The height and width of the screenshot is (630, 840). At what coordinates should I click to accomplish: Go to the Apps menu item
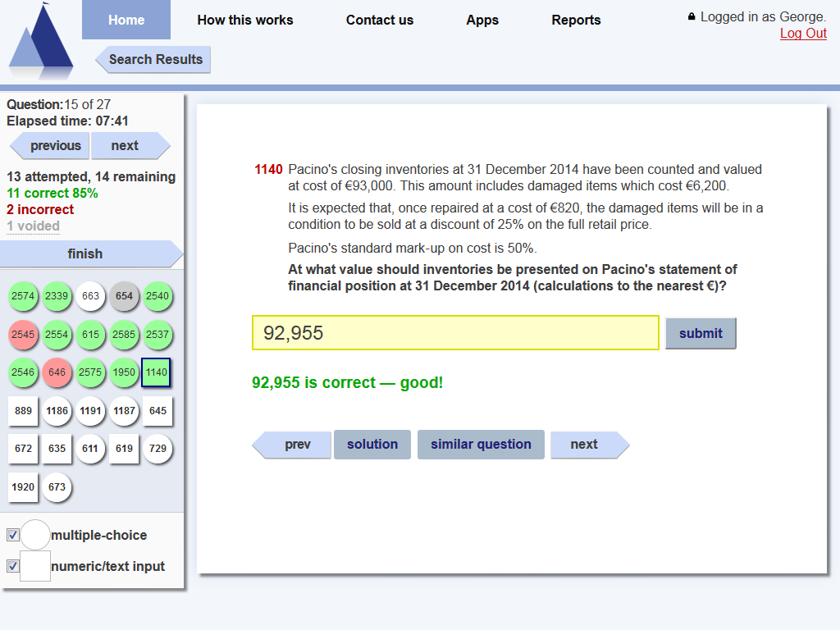point(482,20)
